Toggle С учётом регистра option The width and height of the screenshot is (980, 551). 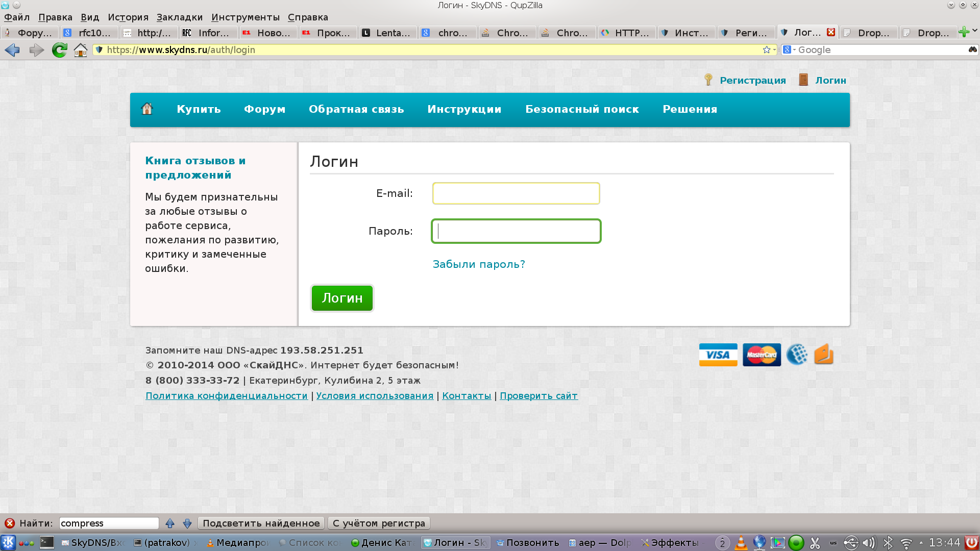[379, 523]
